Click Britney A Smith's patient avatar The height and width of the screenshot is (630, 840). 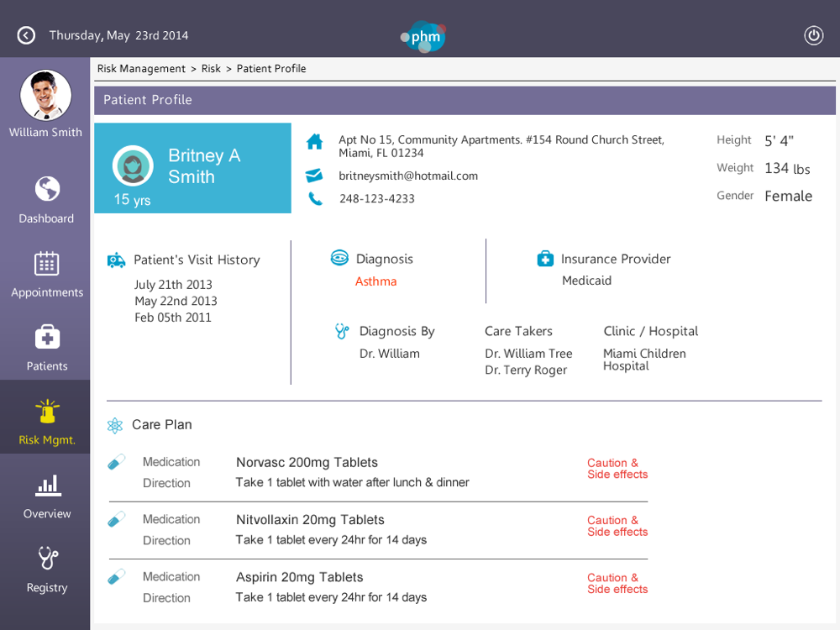pyautogui.click(x=133, y=165)
